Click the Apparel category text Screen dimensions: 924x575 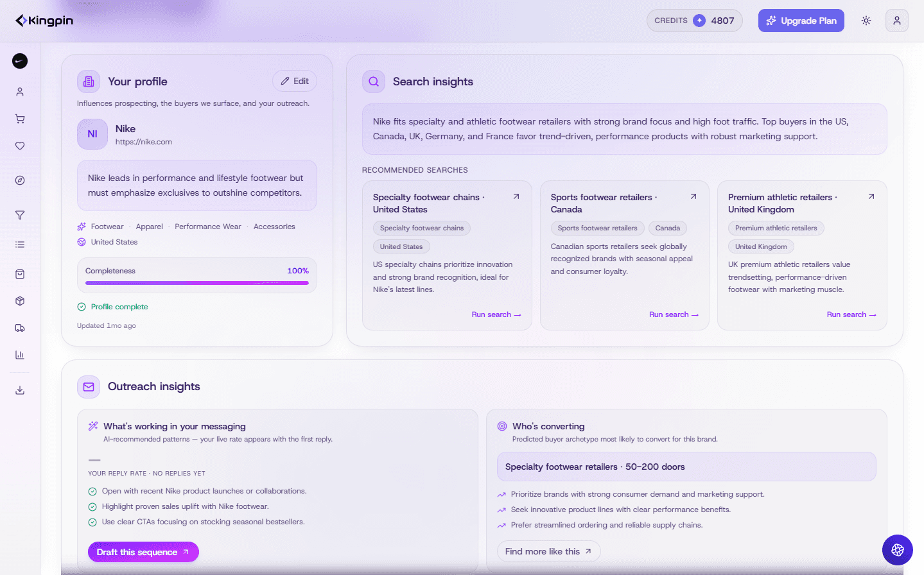pyautogui.click(x=150, y=227)
